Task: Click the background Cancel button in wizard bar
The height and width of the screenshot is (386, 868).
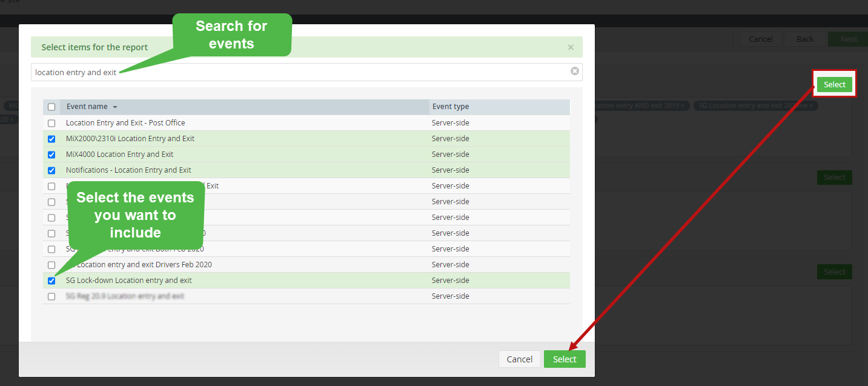Action: [761, 39]
